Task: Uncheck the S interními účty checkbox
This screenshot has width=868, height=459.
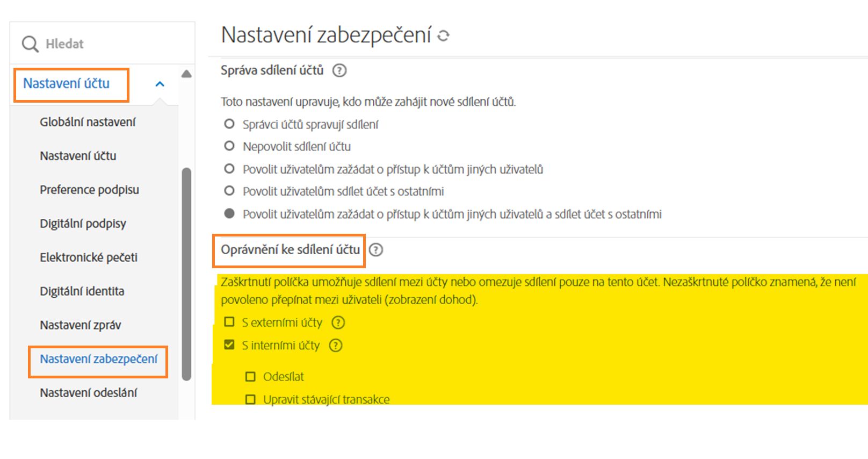Action: [229, 345]
